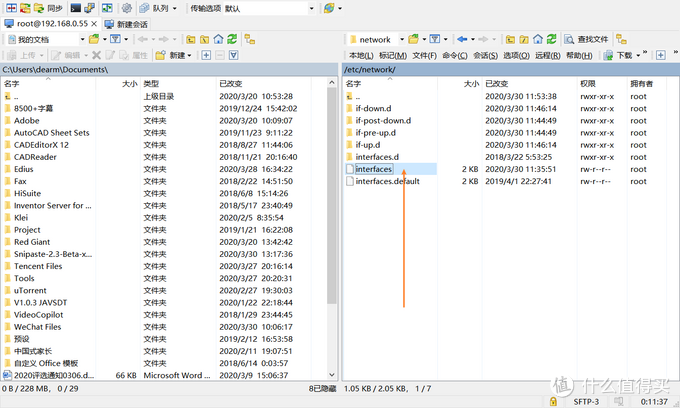Expand the 新建 dropdown arrow
This screenshot has width=680, height=408.
point(190,55)
